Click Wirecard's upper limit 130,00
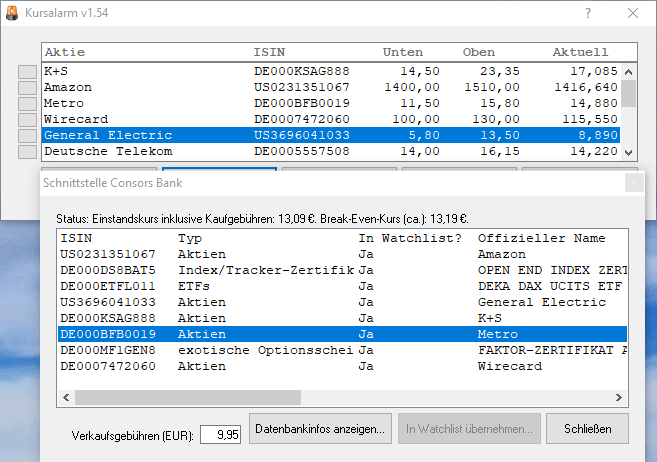The height and width of the screenshot is (462, 657). tap(496, 119)
